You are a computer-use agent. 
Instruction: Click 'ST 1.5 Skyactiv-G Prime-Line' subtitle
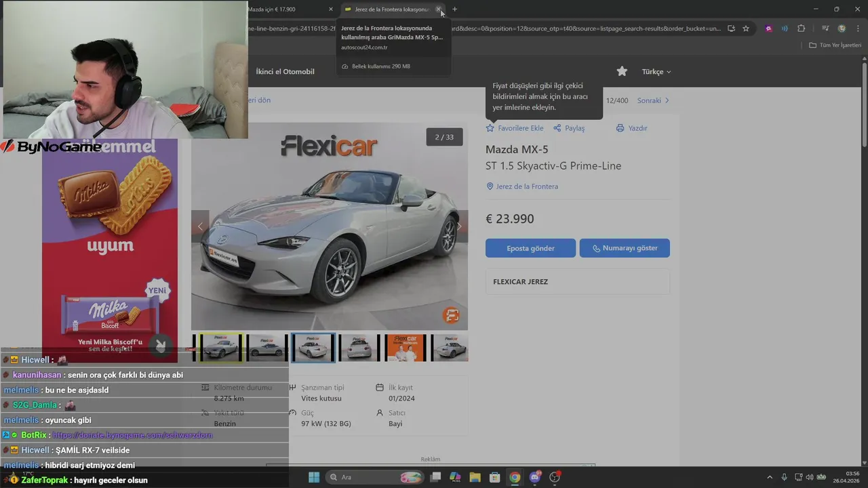pos(553,166)
